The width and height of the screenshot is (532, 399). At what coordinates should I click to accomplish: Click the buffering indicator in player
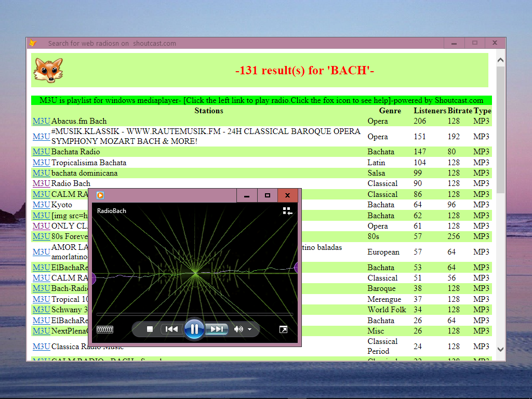tap(105, 329)
